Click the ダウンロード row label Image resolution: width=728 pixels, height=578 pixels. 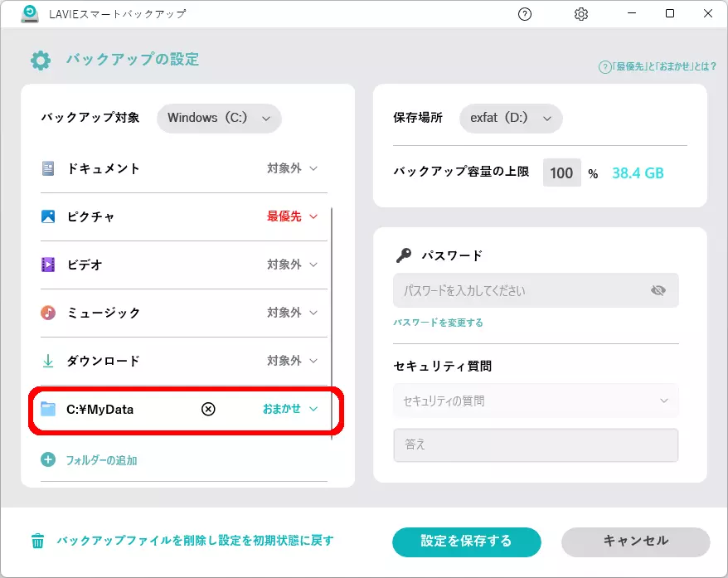click(x=103, y=361)
